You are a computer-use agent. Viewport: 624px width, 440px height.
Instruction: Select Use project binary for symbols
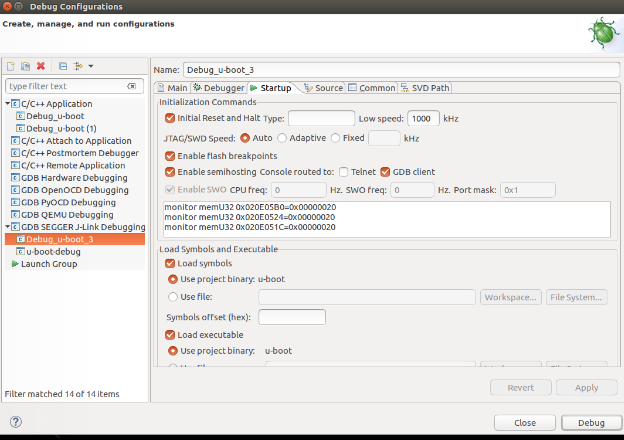click(x=173, y=279)
